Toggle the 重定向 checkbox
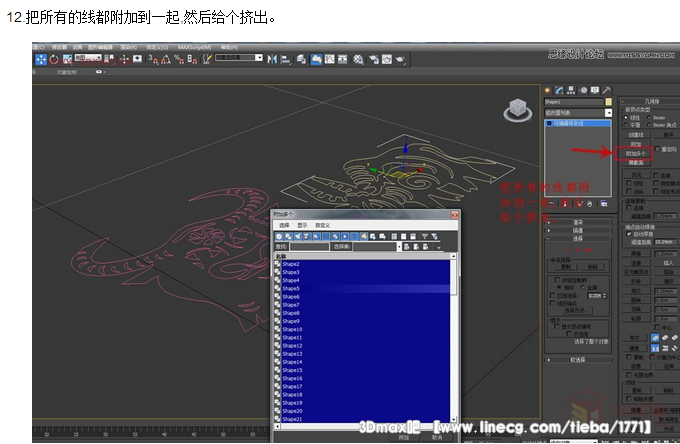 click(x=657, y=149)
